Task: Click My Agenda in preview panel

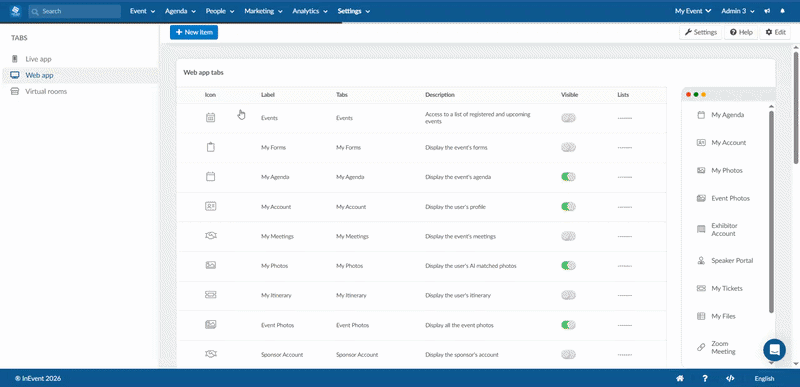Action: pyautogui.click(x=728, y=115)
